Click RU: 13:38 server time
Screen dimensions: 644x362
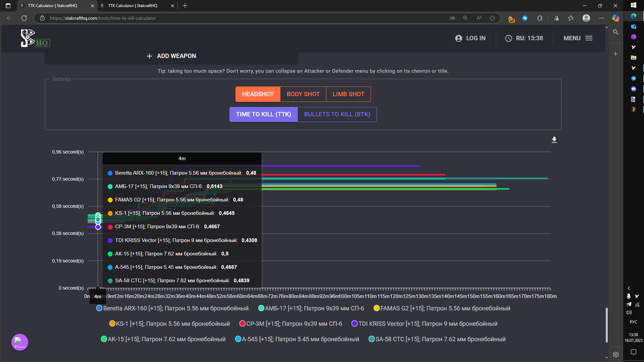click(x=524, y=38)
